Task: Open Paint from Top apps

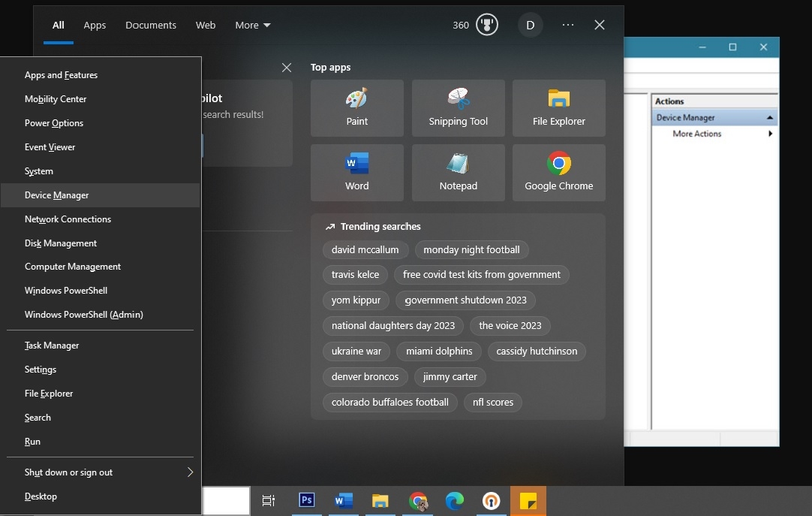Action: point(356,107)
